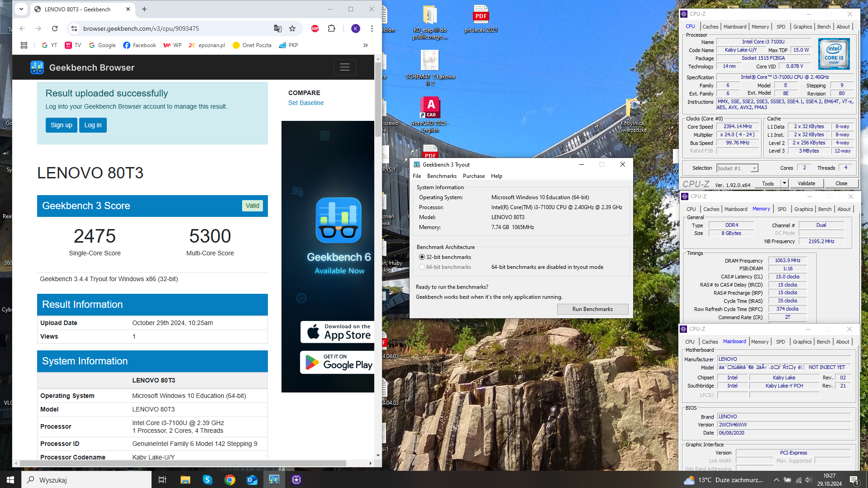Viewport: 868px width, 488px height.
Task: Open the File menu in Geekbench 3 Tryout
Action: tap(417, 176)
